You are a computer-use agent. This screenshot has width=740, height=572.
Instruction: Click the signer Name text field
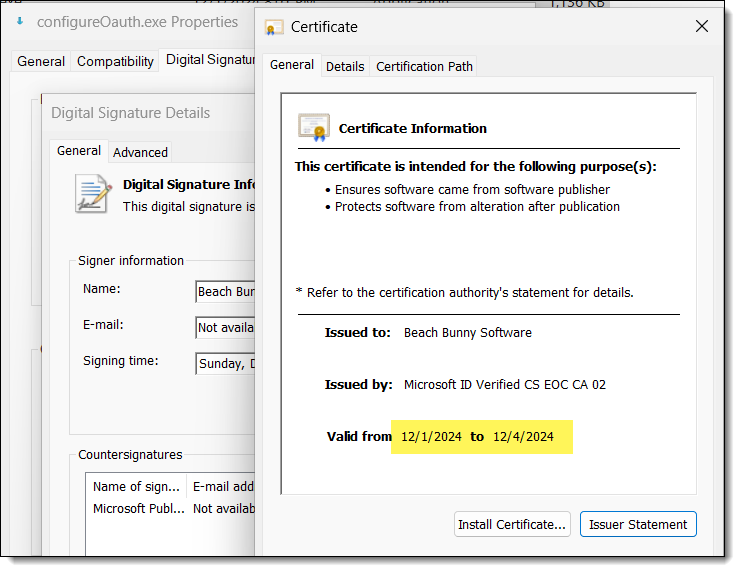pos(225,292)
